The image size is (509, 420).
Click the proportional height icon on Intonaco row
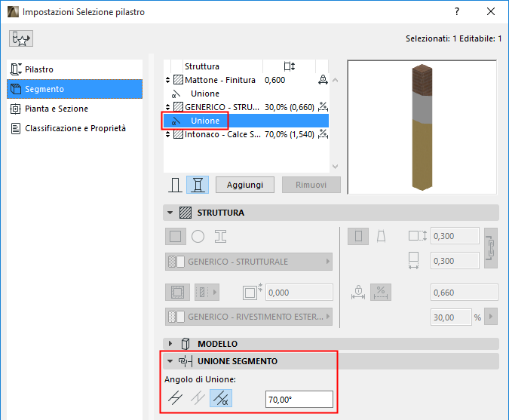point(323,134)
